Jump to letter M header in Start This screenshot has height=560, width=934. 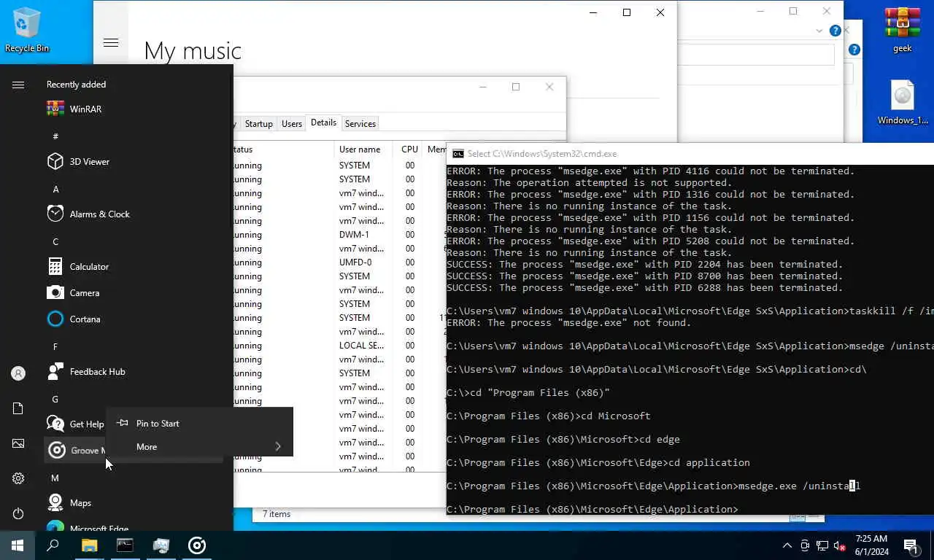[55, 478]
